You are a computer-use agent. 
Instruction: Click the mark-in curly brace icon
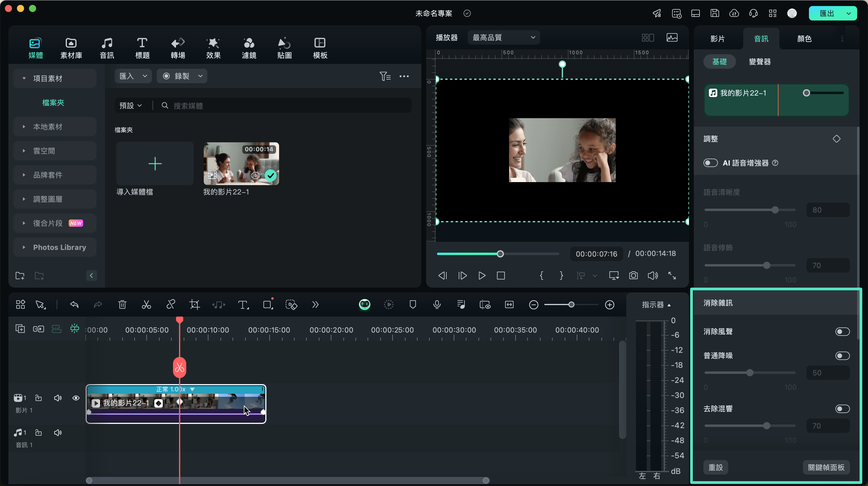(542, 275)
